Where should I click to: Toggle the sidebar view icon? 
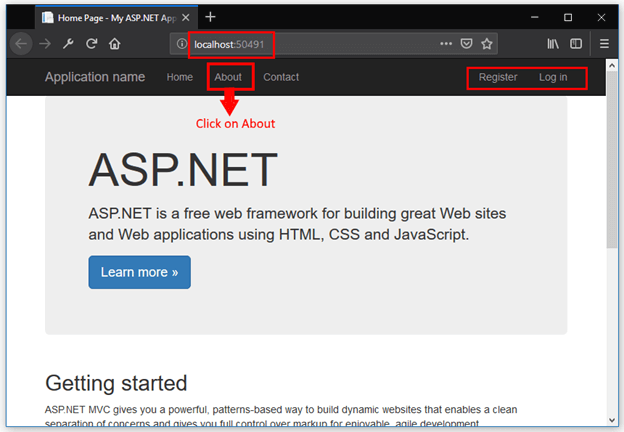576,43
